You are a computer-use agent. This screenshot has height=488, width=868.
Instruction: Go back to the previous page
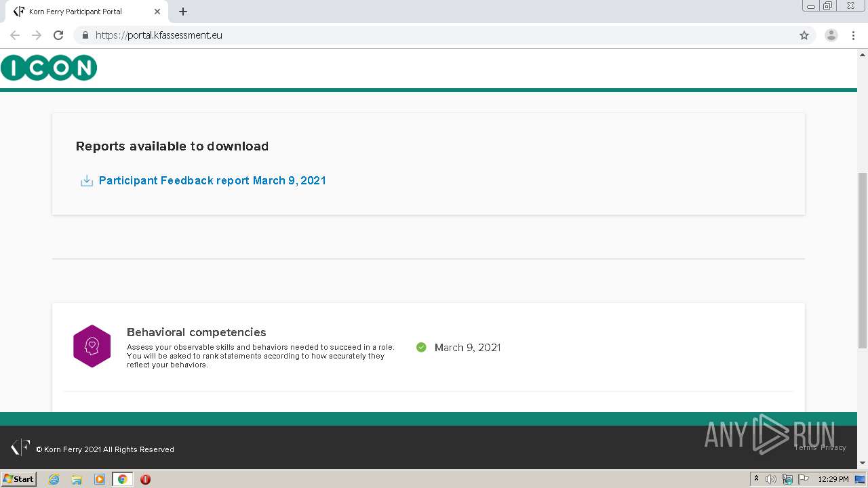15,35
